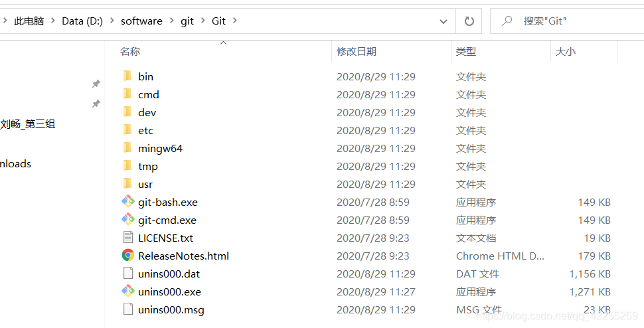644x328 pixels.
Task: Select the etc folder icon
Action: [127, 130]
